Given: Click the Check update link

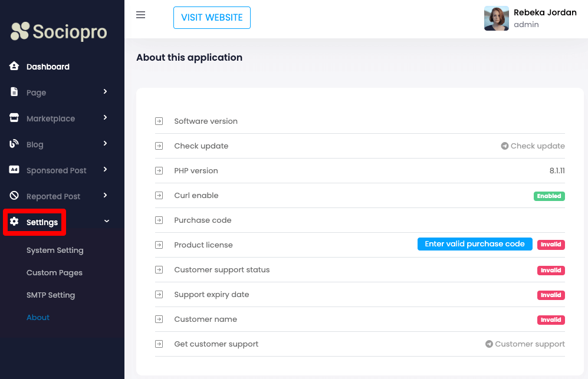Looking at the screenshot, I should pos(533,146).
